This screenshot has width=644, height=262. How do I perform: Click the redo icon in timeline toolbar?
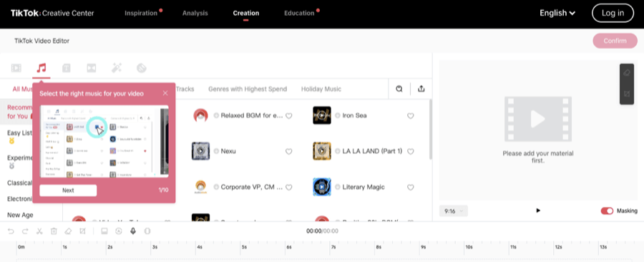click(25, 231)
